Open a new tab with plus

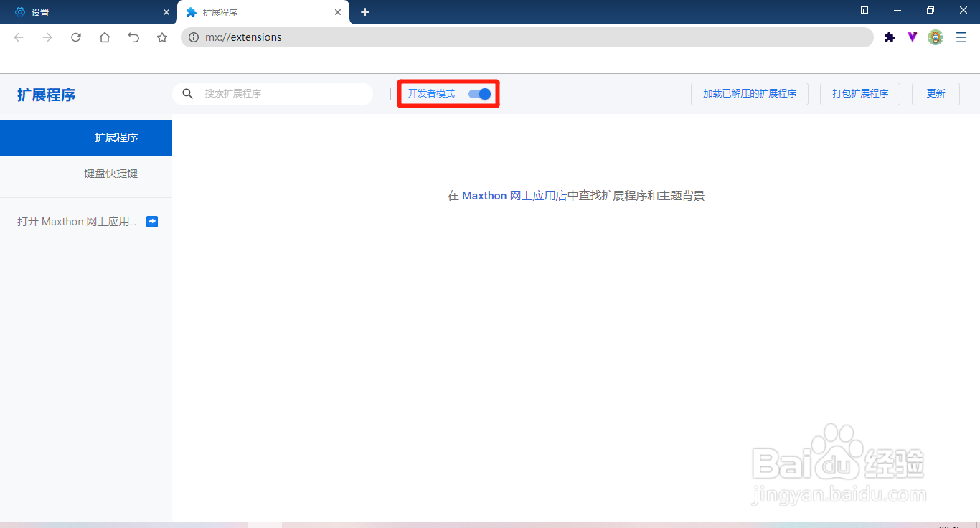tap(365, 12)
